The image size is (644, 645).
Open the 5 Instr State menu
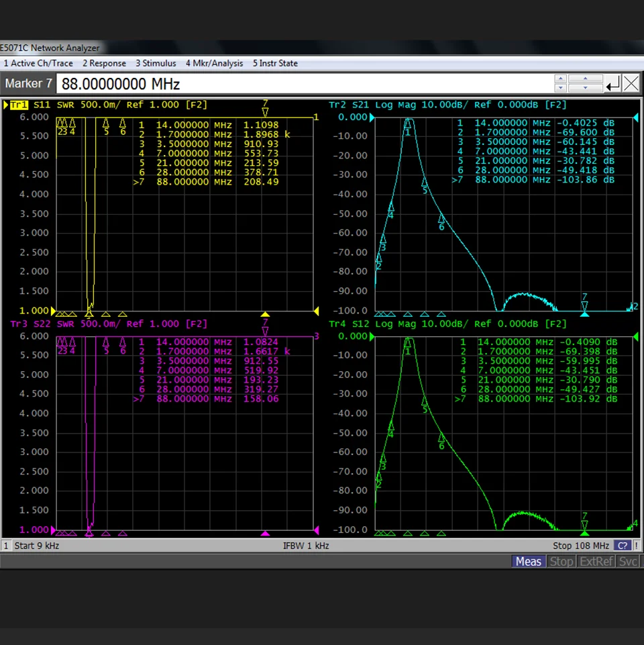click(x=275, y=63)
